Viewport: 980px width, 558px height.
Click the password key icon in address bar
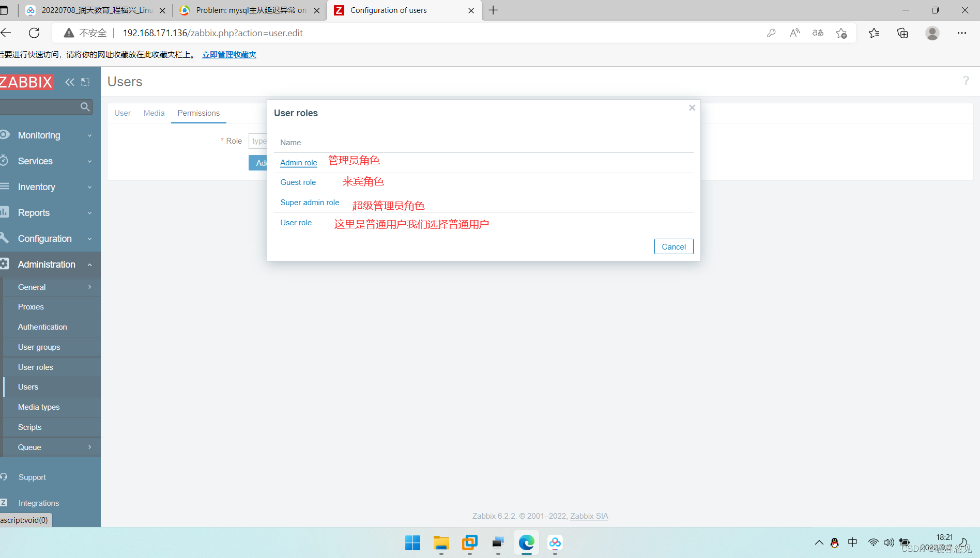771,33
